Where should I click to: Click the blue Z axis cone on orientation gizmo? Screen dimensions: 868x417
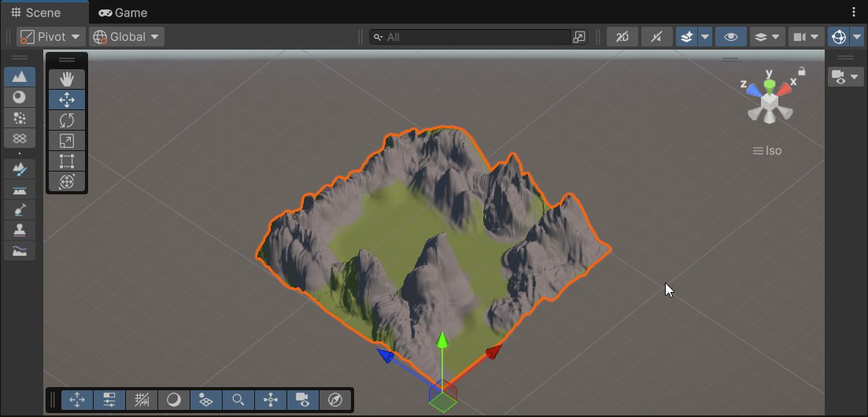point(753,90)
